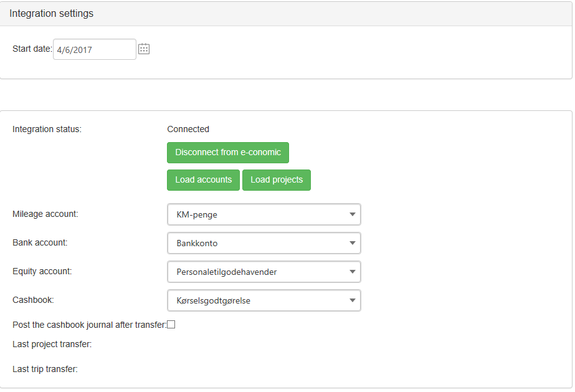
Task: Click the Load accounts button
Action: (x=203, y=180)
